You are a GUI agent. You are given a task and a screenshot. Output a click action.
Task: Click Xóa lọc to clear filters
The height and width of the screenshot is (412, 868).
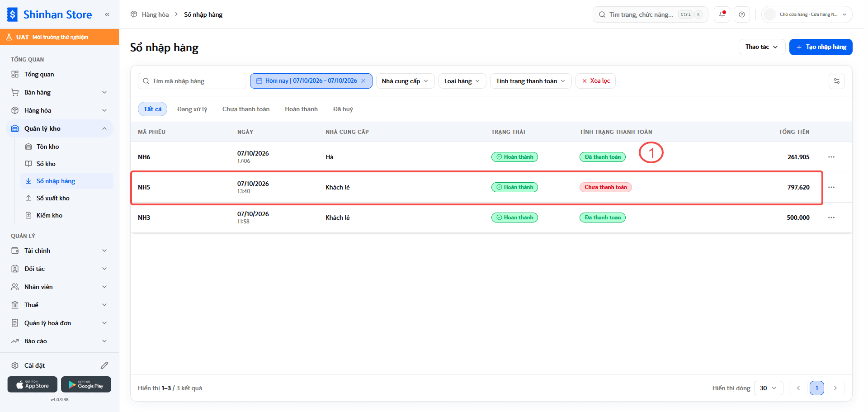click(x=595, y=81)
